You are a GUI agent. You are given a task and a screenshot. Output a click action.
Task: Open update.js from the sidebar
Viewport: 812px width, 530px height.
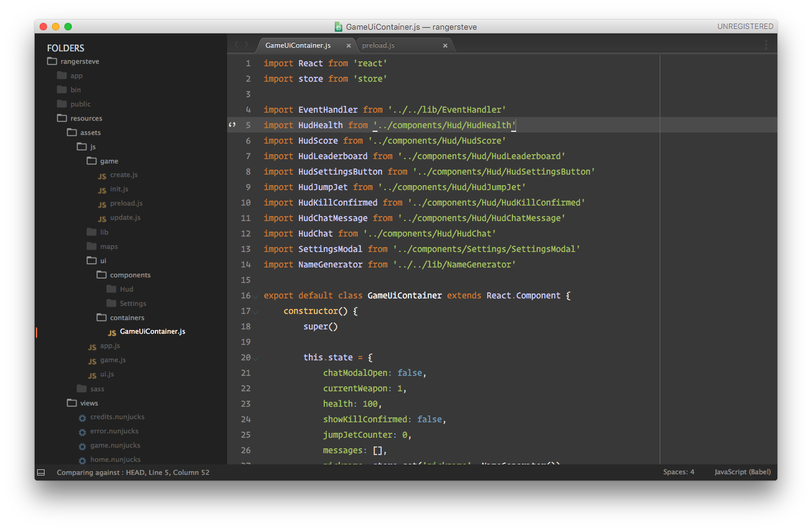[x=125, y=217]
